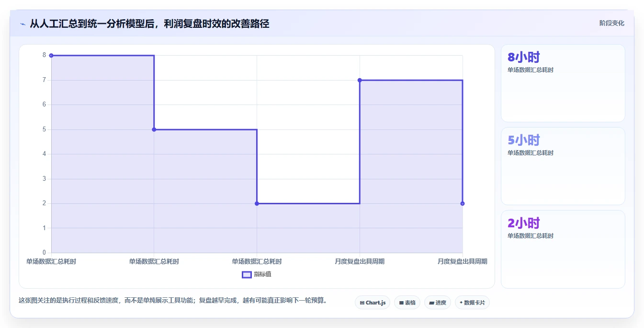644x328 pixels.
Task: Toggle the 指标值 legend color box
Action: click(247, 274)
